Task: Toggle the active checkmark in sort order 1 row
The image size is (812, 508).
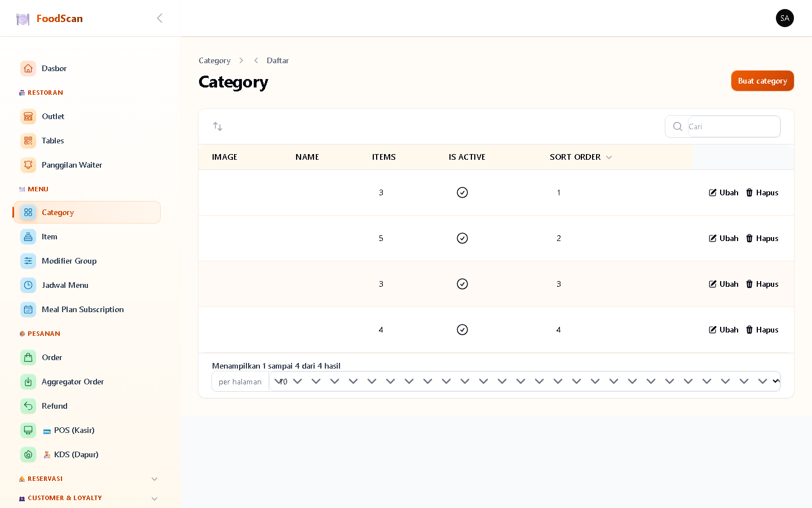Action: [462, 192]
